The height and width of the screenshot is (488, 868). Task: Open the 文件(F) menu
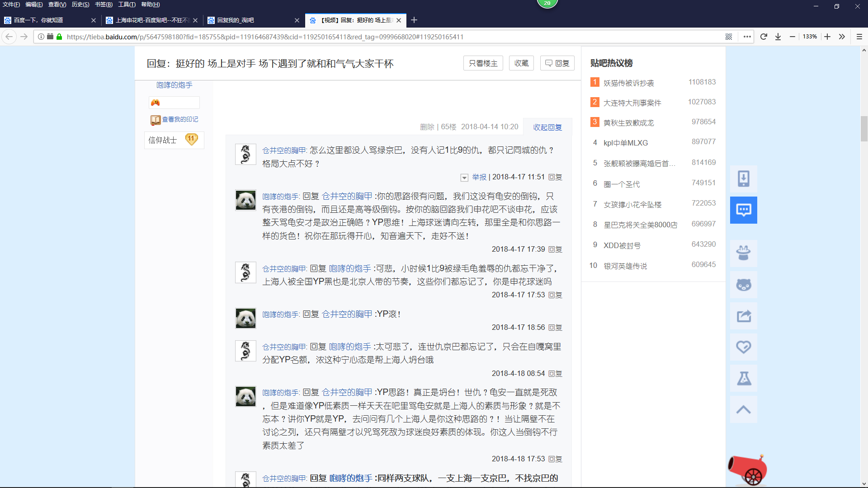11,5
